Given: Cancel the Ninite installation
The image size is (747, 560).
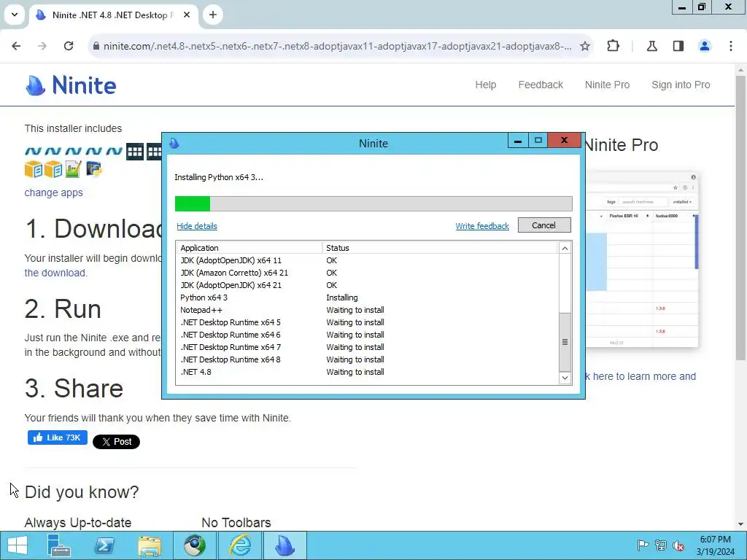Looking at the screenshot, I should 544,225.
